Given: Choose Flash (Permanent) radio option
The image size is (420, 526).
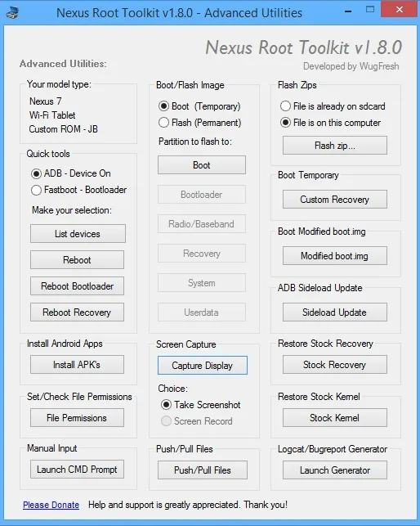Looking at the screenshot, I should [199, 123].
